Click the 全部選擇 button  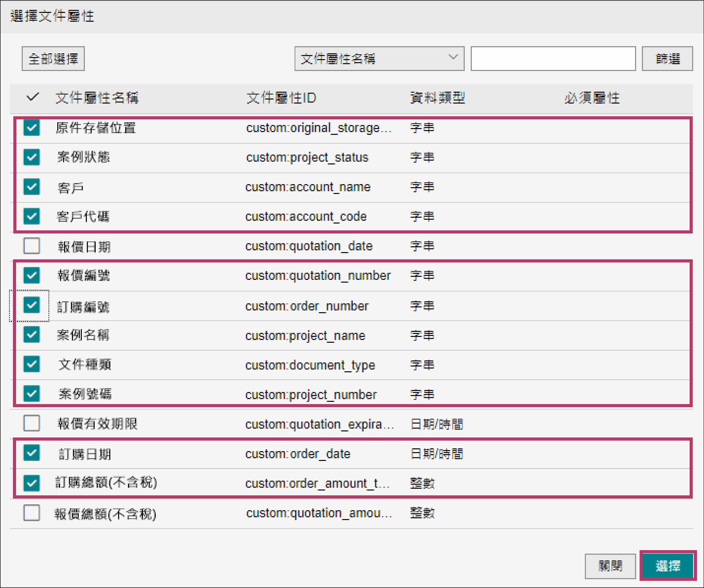coord(53,59)
